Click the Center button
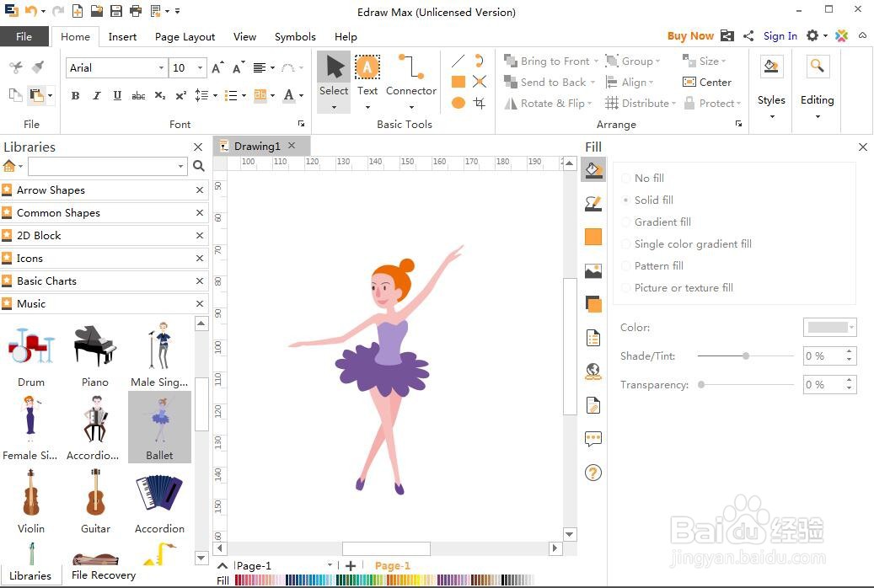This screenshot has height=588, width=874. click(x=707, y=83)
